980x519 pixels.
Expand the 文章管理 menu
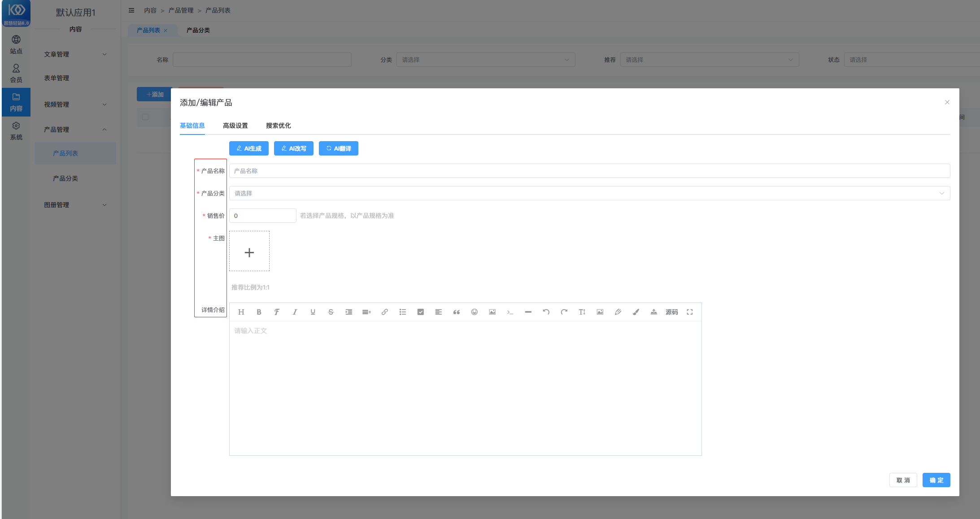pyautogui.click(x=75, y=54)
